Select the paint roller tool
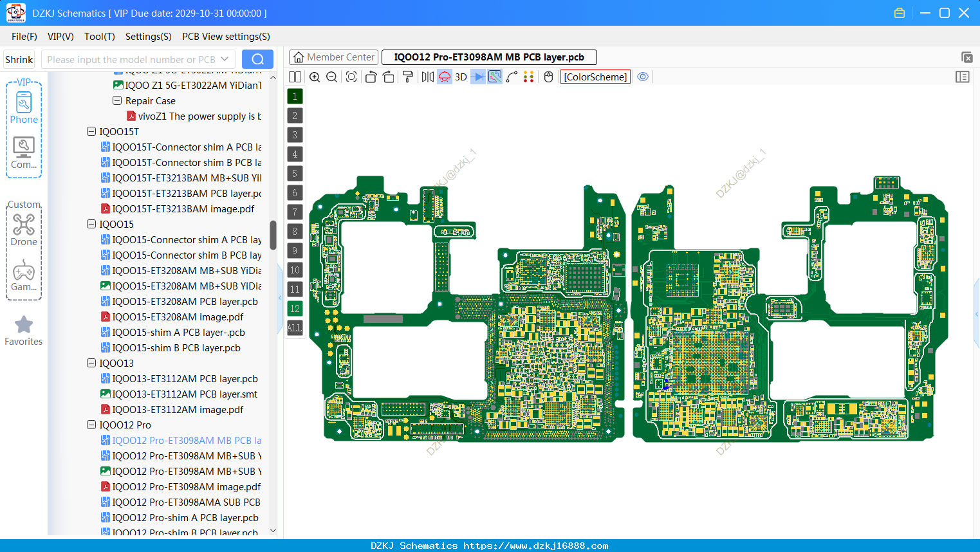Image resolution: width=980 pixels, height=552 pixels. (x=408, y=77)
